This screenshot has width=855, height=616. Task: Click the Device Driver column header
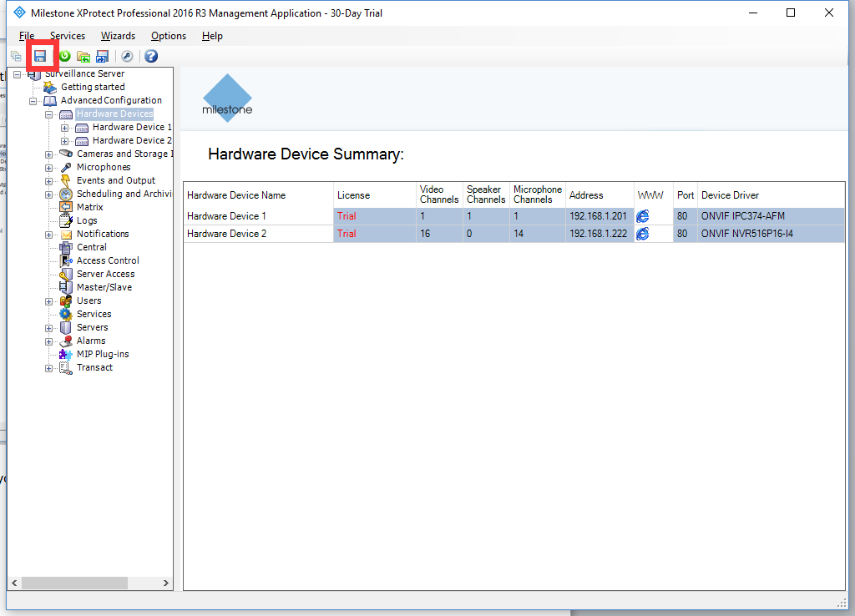point(771,195)
